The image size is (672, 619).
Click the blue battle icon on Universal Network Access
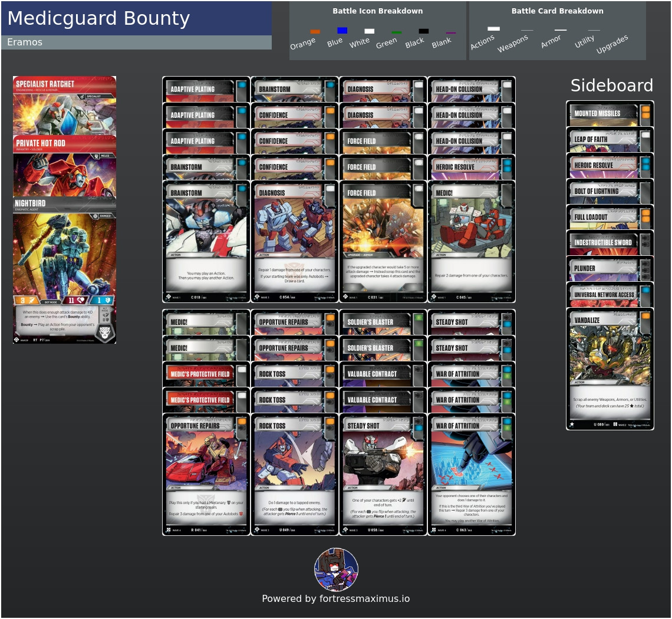(646, 290)
